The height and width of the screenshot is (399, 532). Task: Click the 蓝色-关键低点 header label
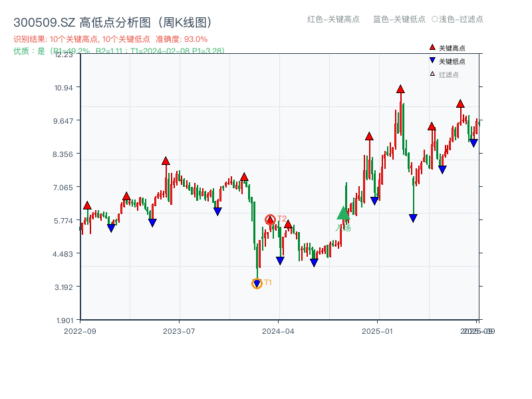point(399,19)
